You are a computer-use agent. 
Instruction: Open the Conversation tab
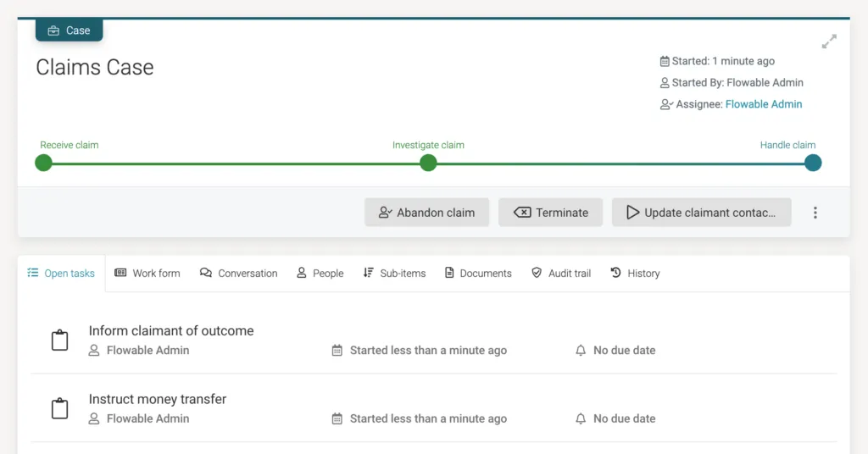click(238, 274)
